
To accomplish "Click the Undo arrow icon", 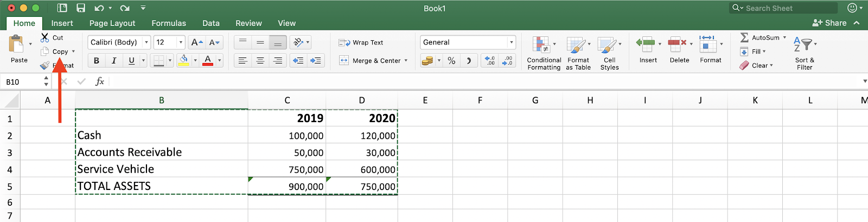I will click(x=99, y=8).
